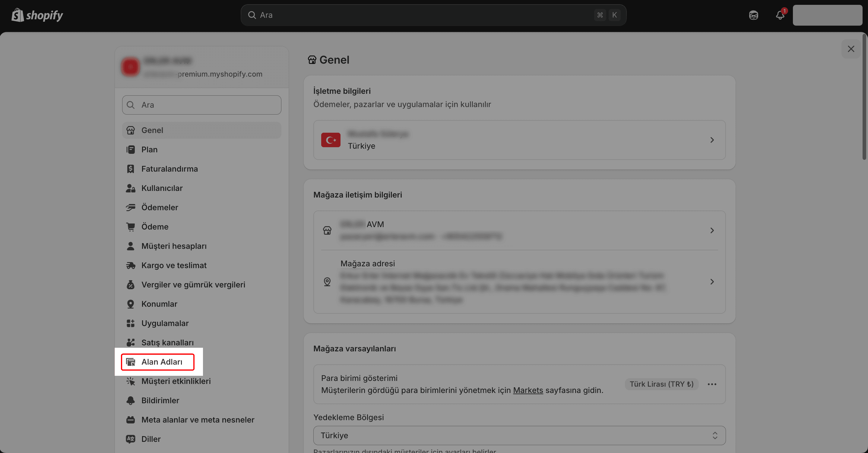This screenshot has width=868, height=453.
Task: Select Alan Adları in settings menu
Action: pos(162,362)
